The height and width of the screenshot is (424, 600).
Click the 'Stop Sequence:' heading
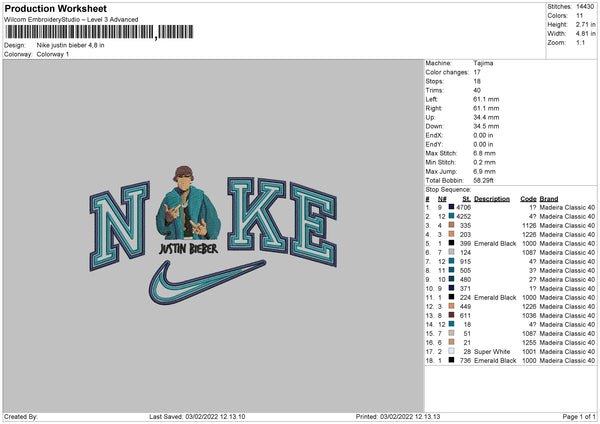pos(448,190)
